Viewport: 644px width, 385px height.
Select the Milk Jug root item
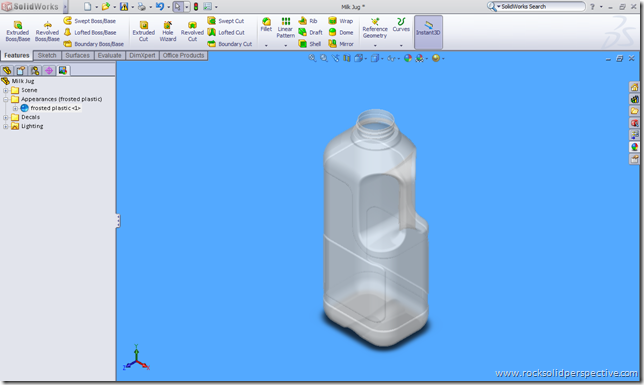pyautogui.click(x=18, y=81)
